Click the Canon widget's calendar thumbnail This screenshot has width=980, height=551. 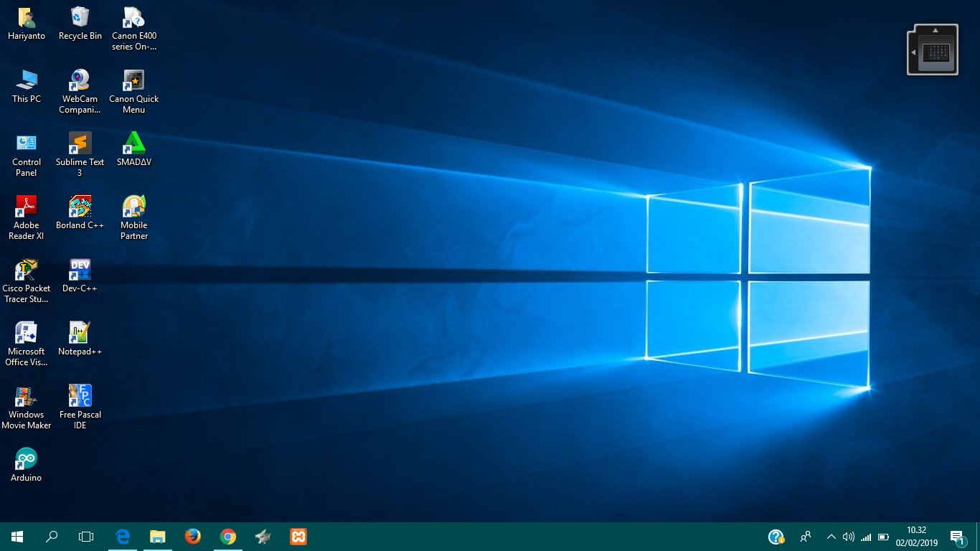coord(936,52)
